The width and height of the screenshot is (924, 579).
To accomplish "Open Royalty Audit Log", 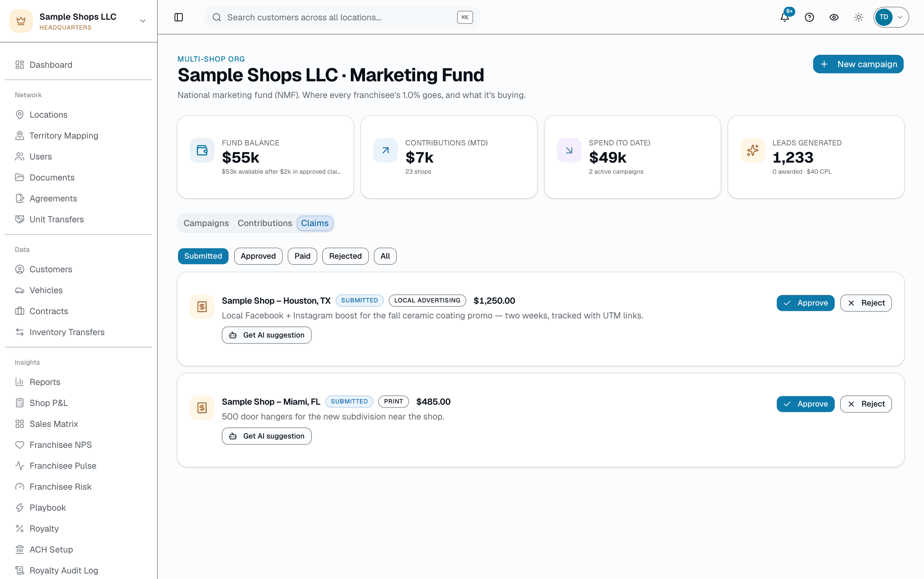I will click(79, 571).
